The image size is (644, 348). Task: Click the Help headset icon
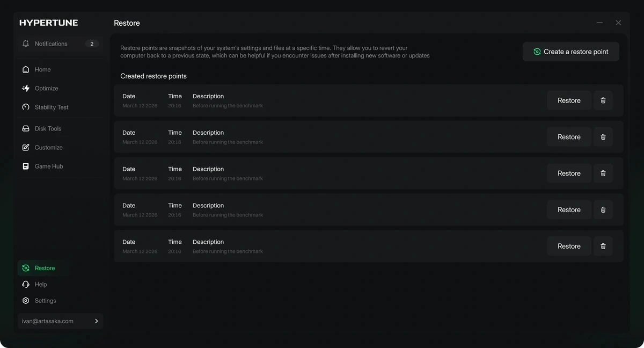26,284
